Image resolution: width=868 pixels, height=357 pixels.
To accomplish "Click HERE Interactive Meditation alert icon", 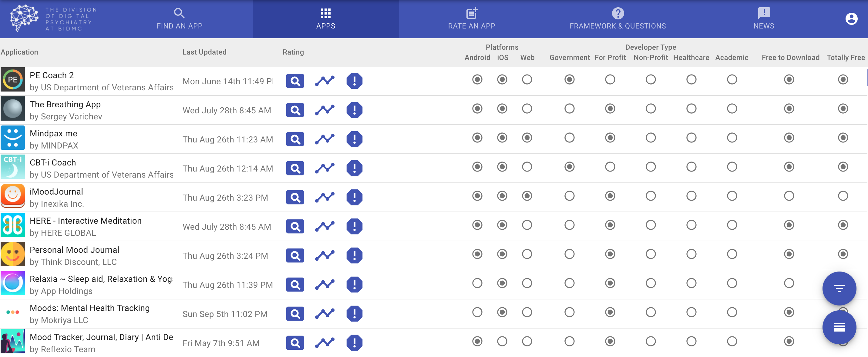I will (354, 226).
